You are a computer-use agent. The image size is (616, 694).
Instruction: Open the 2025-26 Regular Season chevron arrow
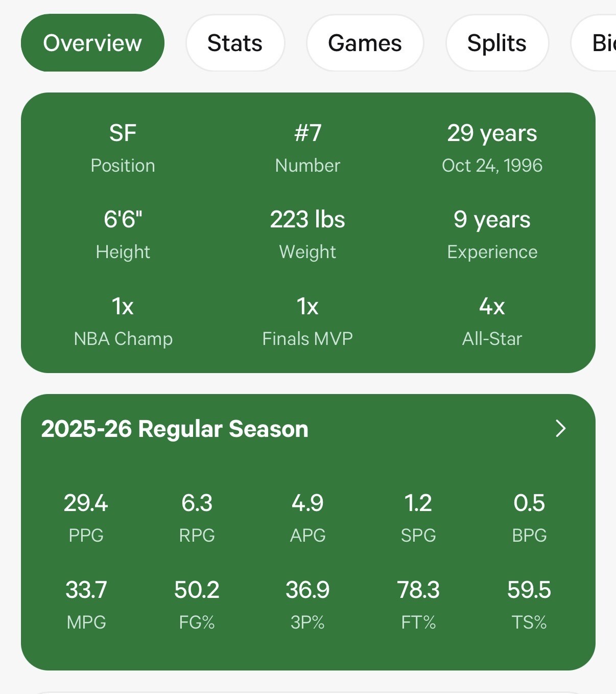coord(560,428)
